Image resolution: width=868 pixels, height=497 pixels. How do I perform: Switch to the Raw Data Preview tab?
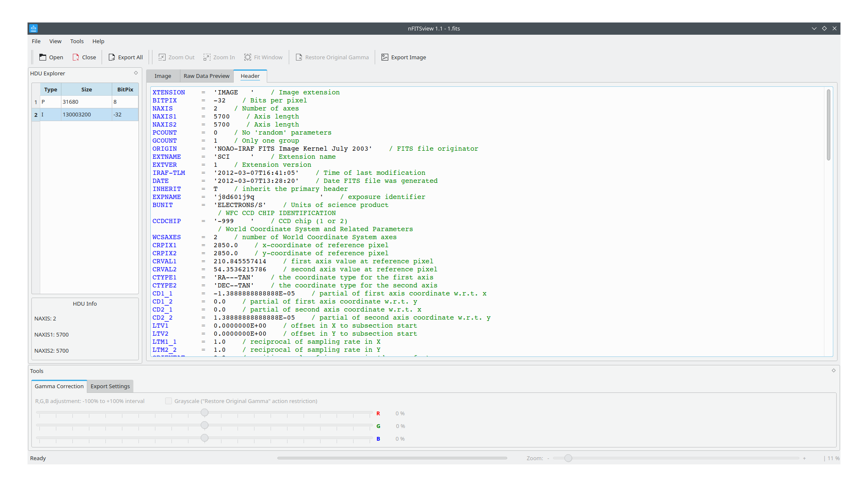point(206,76)
